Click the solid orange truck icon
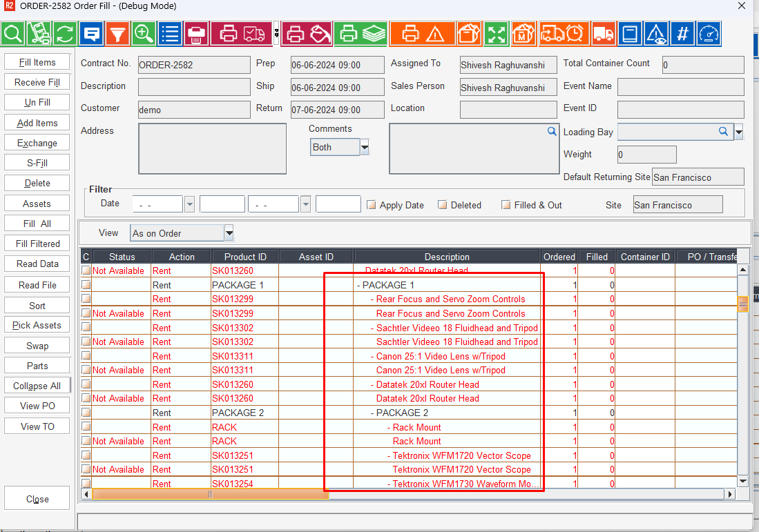 [x=603, y=33]
